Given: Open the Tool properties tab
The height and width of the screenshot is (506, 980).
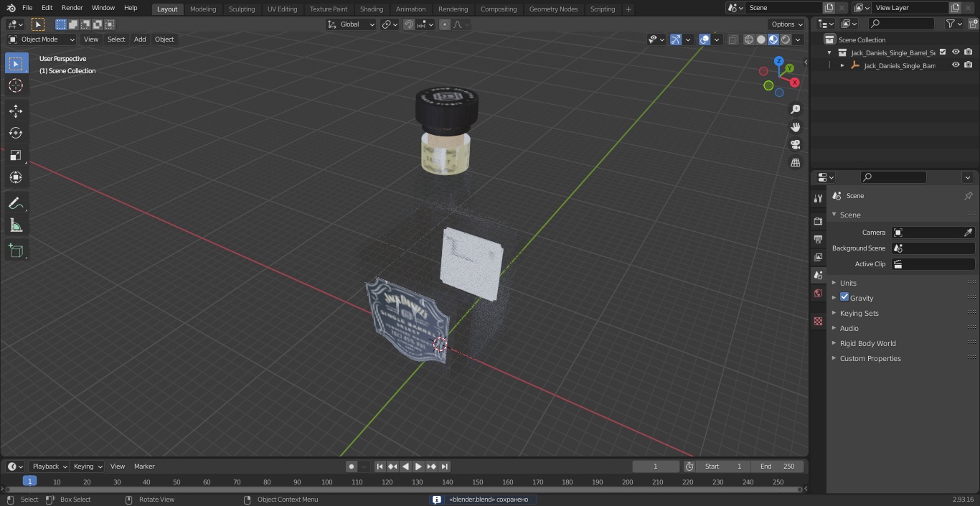Looking at the screenshot, I should coord(819,198).
